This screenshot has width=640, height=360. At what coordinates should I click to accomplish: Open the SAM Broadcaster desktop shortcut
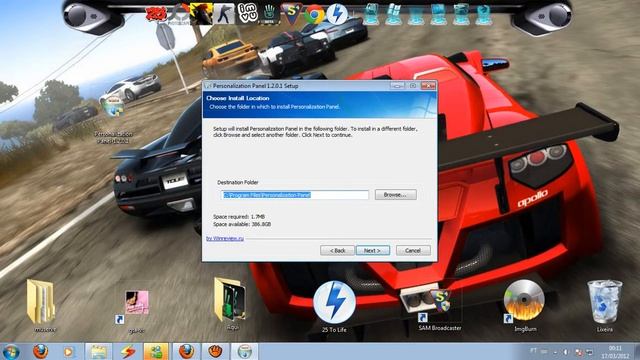point(440,309)
